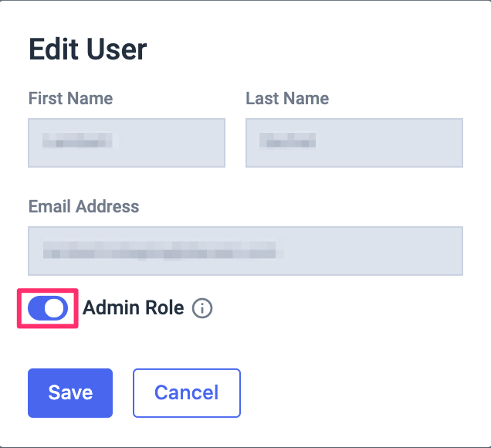
Task: Dismiss the dialog using the outlined Cancel button
Action: (x=187, y=393)
